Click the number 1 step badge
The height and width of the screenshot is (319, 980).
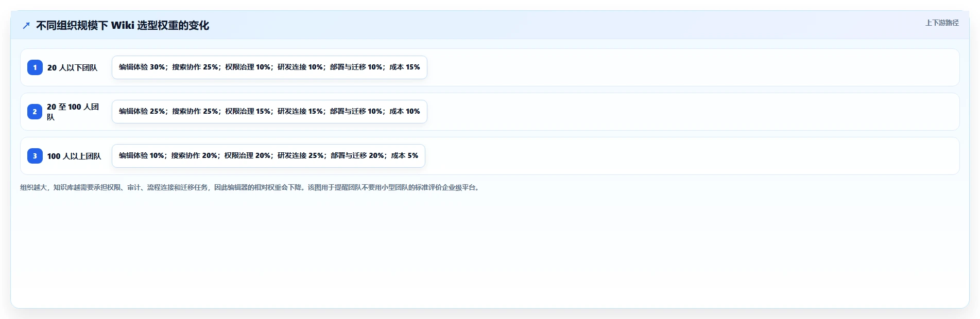tap(35, 67)
